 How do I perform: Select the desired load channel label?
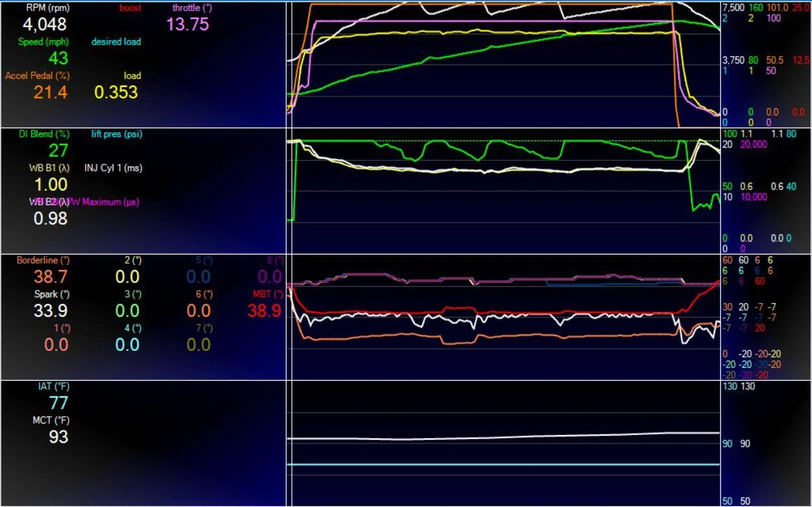click(116, 42)
